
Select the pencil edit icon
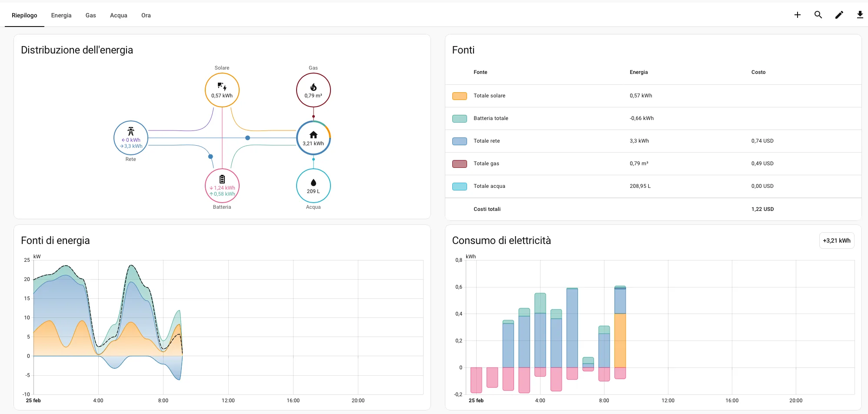click(839, 15)
